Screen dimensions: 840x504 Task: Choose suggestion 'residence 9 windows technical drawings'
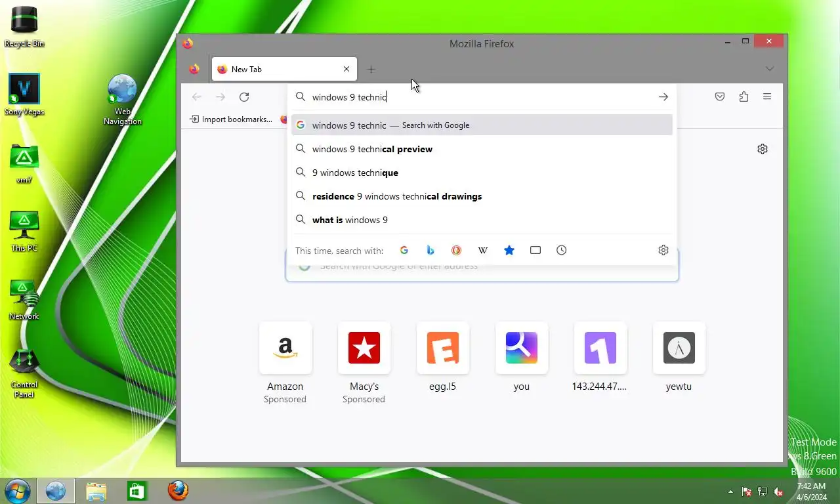click(x=482, y=196)
